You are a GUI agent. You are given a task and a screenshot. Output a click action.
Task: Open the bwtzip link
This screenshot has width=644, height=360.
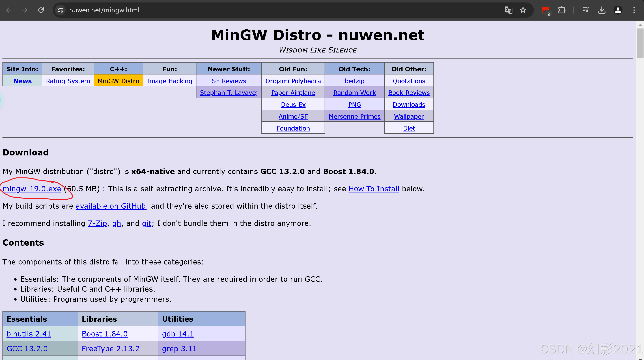[x=355, y=81]
